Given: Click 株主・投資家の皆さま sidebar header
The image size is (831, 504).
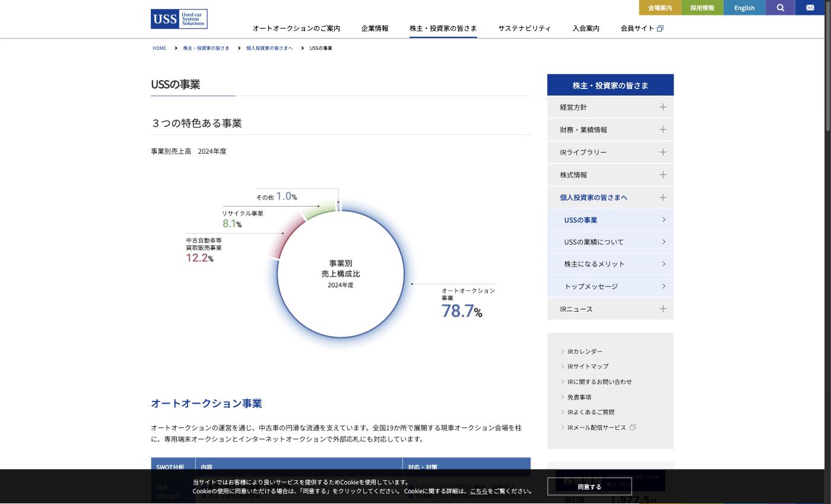Looking at the screenshot, I should [610, 85].
